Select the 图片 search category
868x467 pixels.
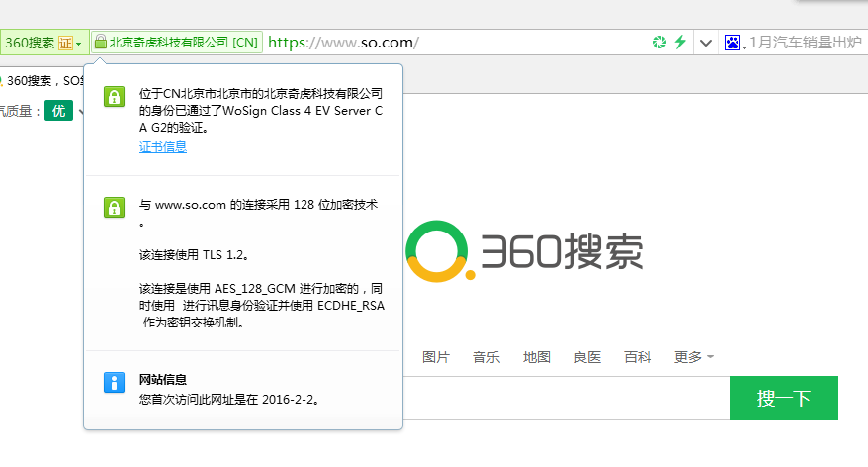click(x=436, y=357)
